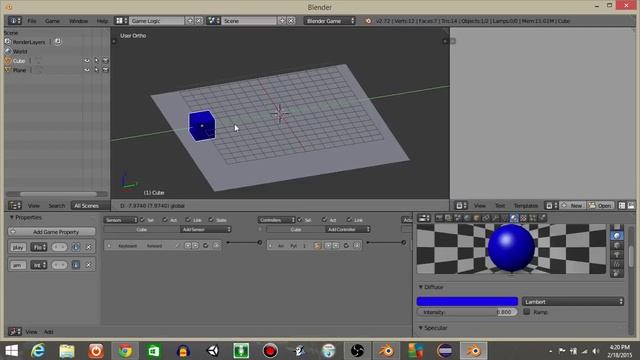Collapse the Diffuse panel

(x=421, y=287)
